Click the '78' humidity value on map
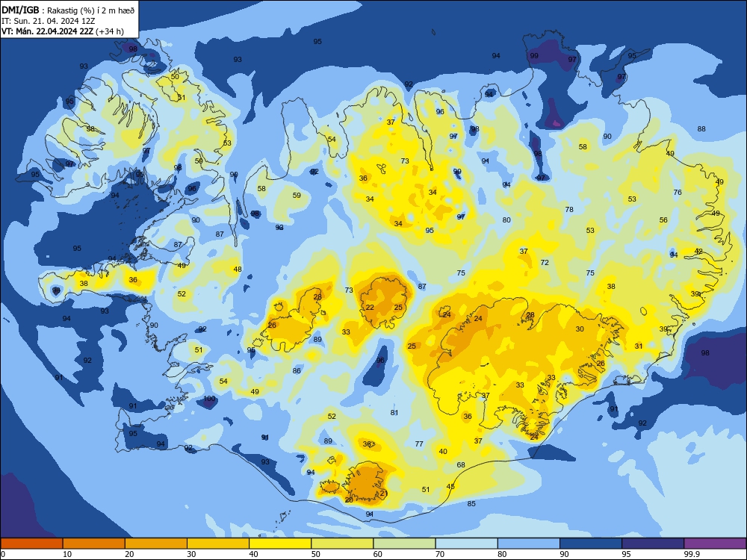 [568, 210]
